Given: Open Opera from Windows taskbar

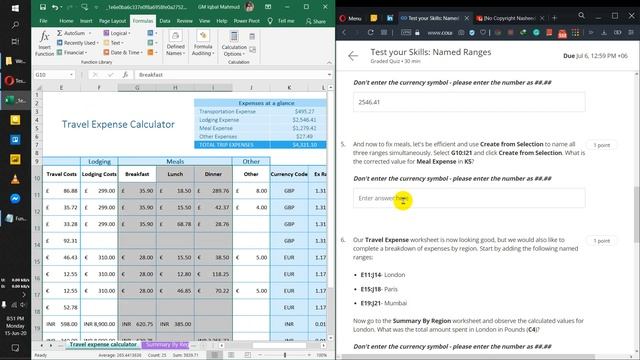Looking at the screenshot, I should point(15,80).
